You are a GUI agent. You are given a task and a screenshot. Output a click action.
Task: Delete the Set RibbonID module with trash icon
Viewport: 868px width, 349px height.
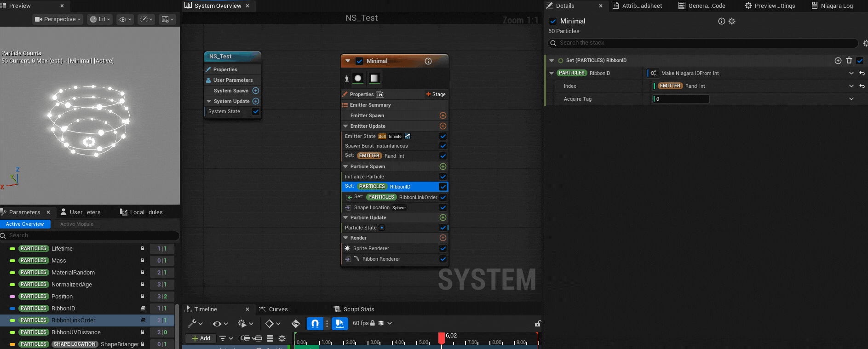[x=849, y=60]
